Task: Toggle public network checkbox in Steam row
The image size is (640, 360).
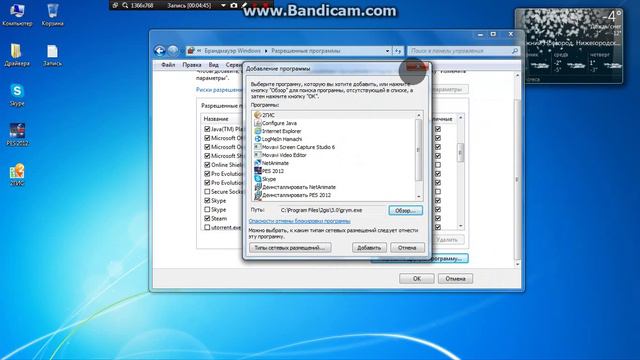Action: click(x=438, y=218)
